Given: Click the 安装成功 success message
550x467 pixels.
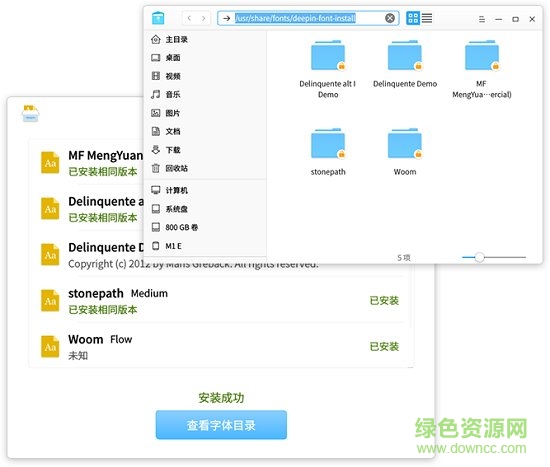Looking at the screenshot, I should click(x=221, y=398).
